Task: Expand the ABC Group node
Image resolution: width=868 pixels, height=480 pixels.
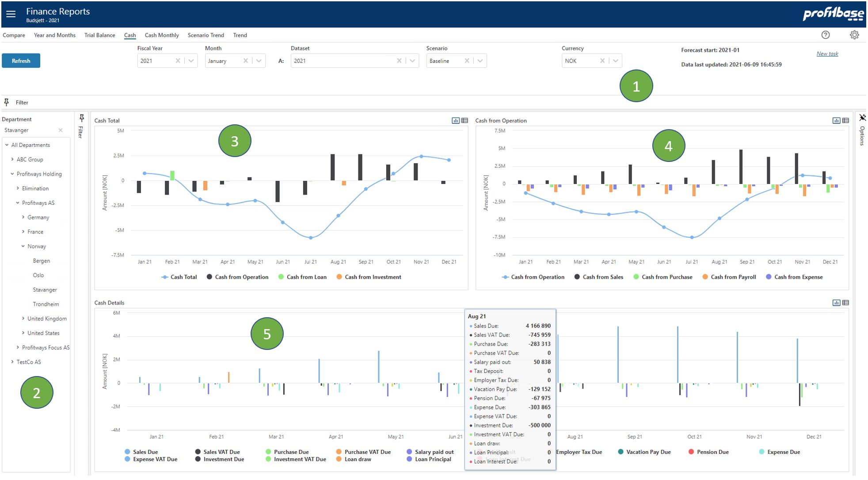Action: pyautogui.click(x=12, y=159)
